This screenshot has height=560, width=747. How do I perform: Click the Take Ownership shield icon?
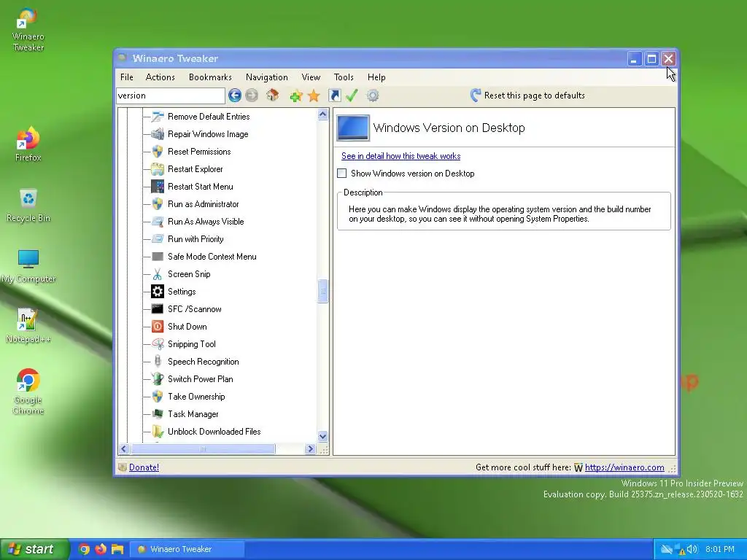pos(158,397)
